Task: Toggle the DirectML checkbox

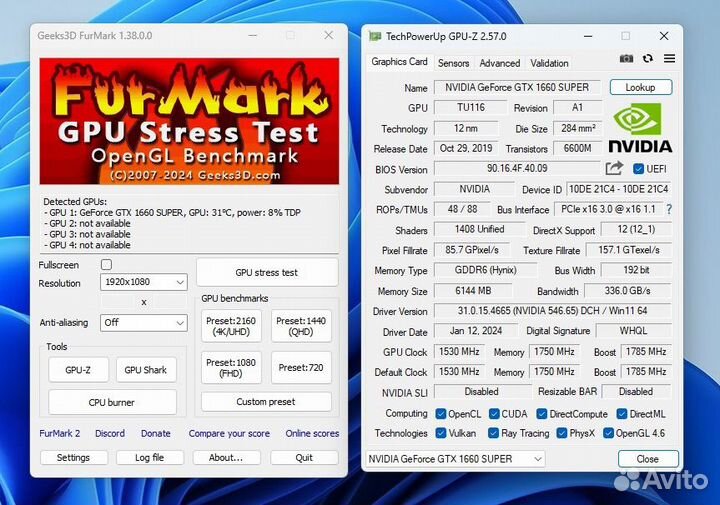Action: tap(622, 414)
